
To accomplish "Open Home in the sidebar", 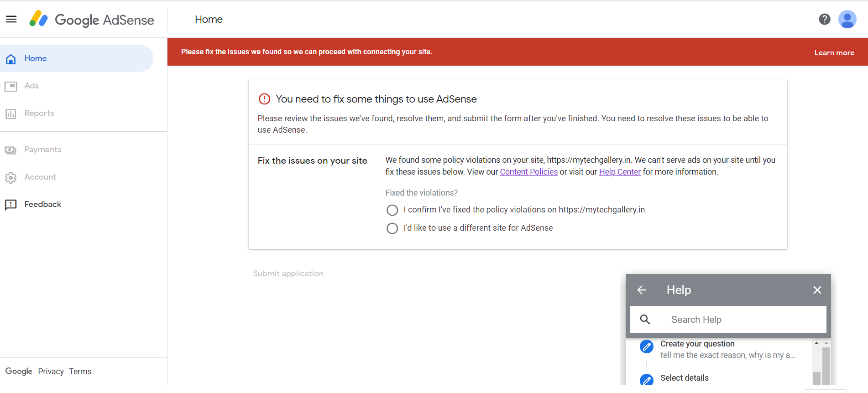I will tap(36, 58).
